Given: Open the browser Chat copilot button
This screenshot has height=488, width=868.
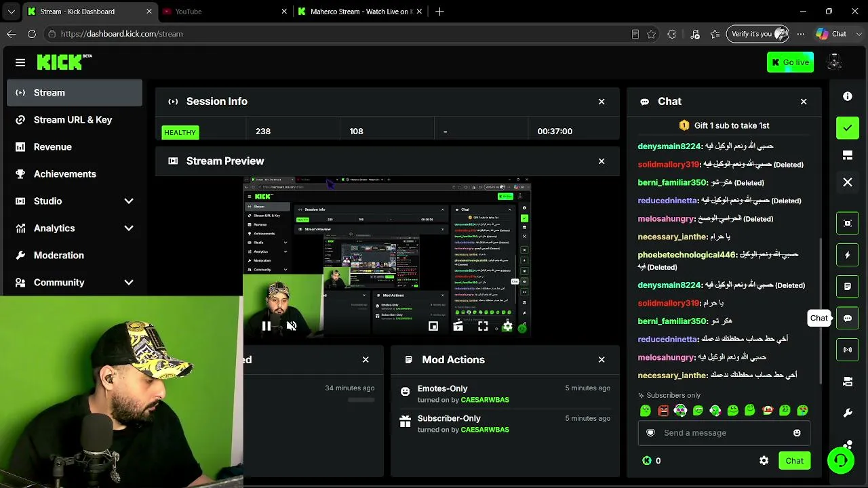Looking at the screenshot, I should (x=831, y=34).
